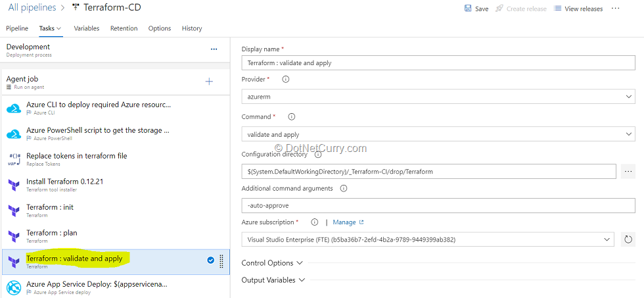Screen dimensions: 644x298
Task: Refresh the Azure subscription list
Action: tap(628, 239)
